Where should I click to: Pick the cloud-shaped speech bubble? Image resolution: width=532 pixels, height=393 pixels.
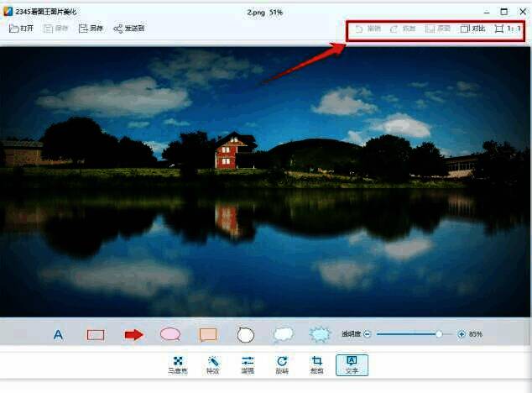click(283, 334)
